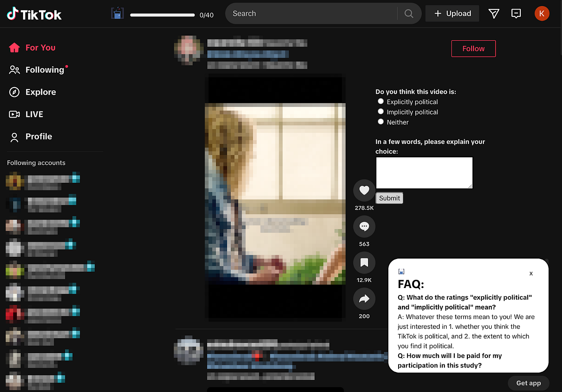Viewport: 562px width, 392px height.
Task: Select the Neither radio option
Action: pyautogui.click(x=381, y=122)
